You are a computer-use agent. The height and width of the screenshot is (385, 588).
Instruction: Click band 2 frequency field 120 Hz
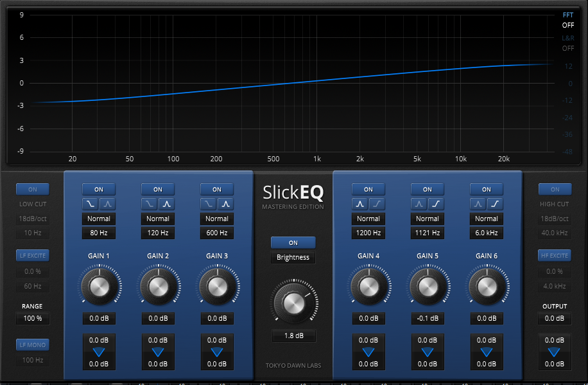click(158, 233)
